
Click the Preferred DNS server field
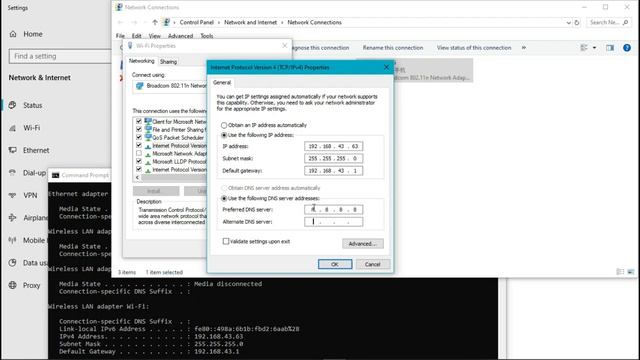[x=333, y=209]
